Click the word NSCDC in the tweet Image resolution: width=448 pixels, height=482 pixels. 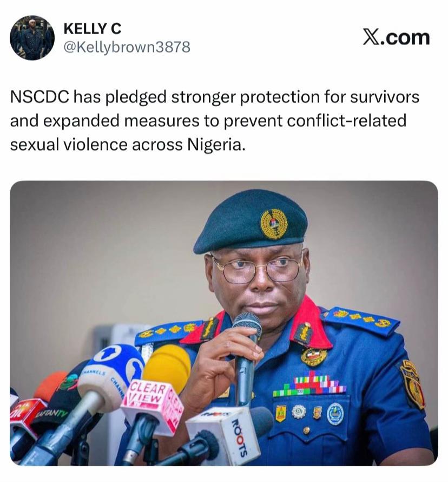point(39,97)
